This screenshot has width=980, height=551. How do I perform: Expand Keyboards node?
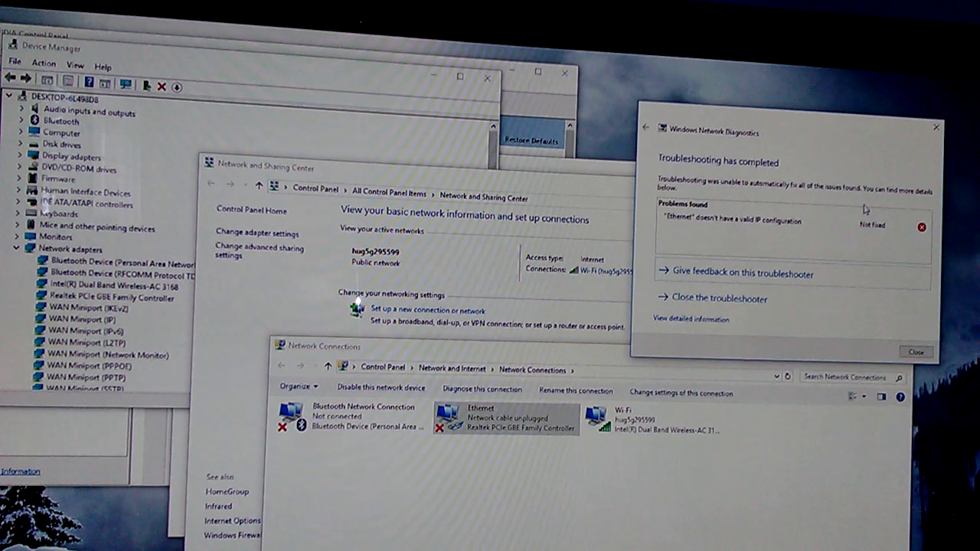coord(18,213)
